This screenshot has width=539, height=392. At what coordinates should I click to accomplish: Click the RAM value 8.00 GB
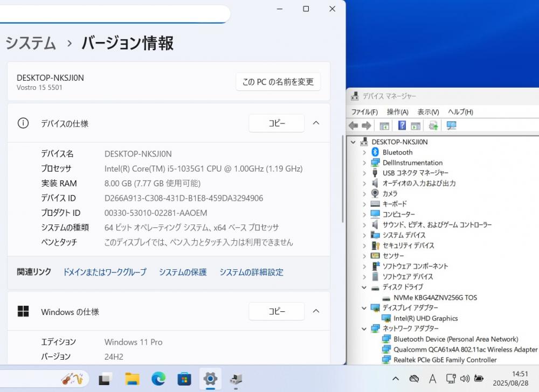click(x=153, y=183)
